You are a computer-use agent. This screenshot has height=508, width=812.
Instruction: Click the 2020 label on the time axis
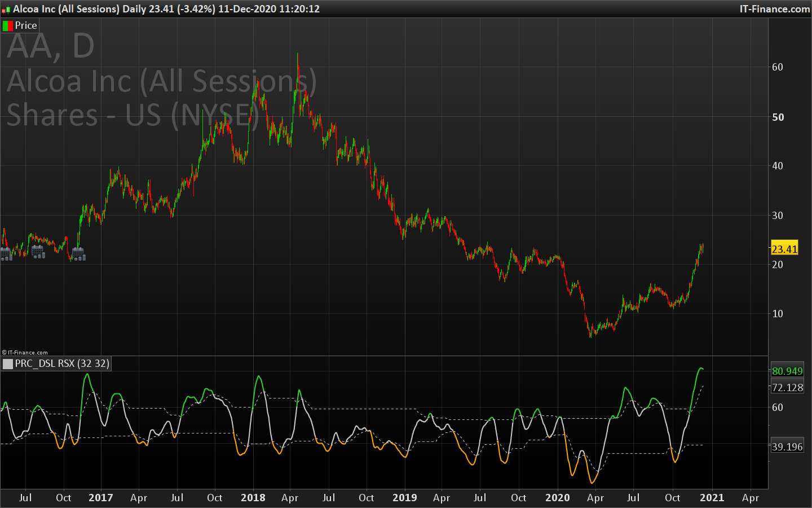(x=558, y=498)
